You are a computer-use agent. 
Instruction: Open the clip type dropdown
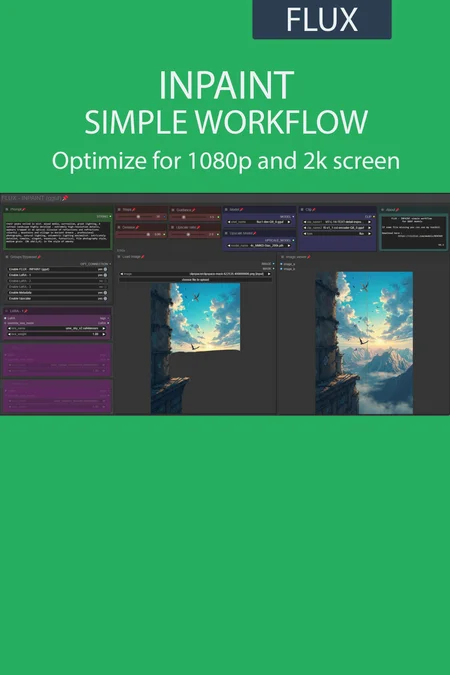point(337,234)
